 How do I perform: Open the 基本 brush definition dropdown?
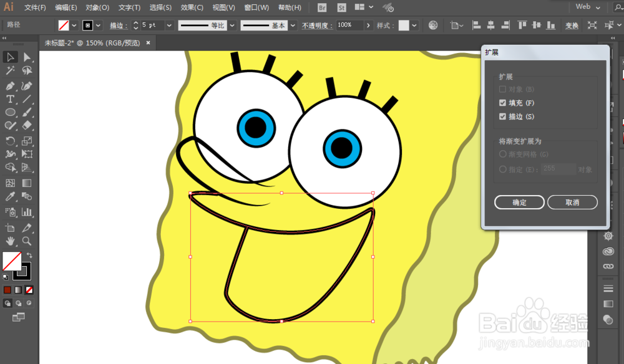[293, 26]
